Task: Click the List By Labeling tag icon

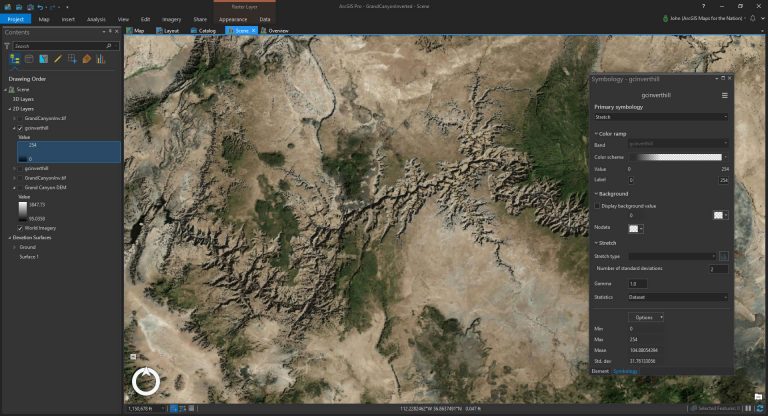Action: pyautogui.click(x=87, y=59)
